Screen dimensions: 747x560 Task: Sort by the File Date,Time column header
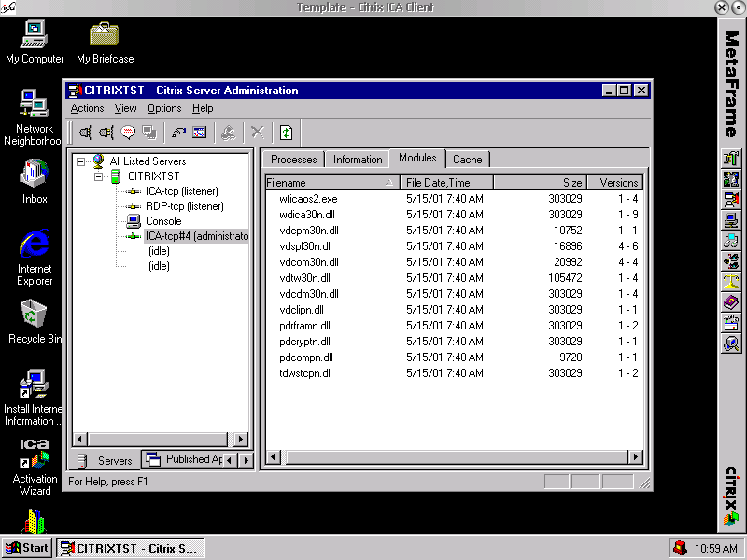(447, 183)
